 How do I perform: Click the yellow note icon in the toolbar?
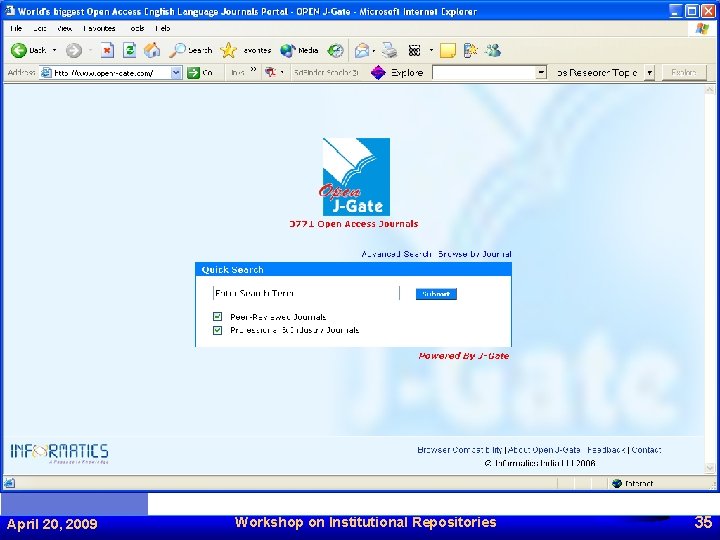point(448,50)
